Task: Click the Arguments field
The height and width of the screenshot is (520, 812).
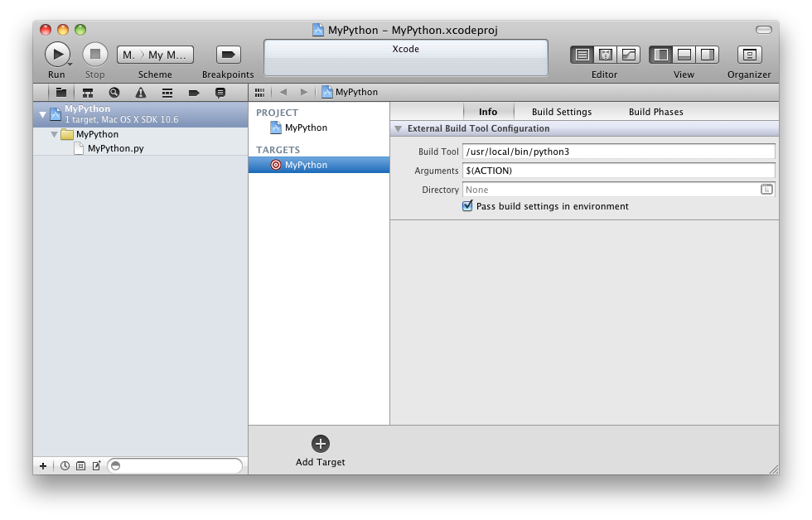Action: (x=619, y=171)
